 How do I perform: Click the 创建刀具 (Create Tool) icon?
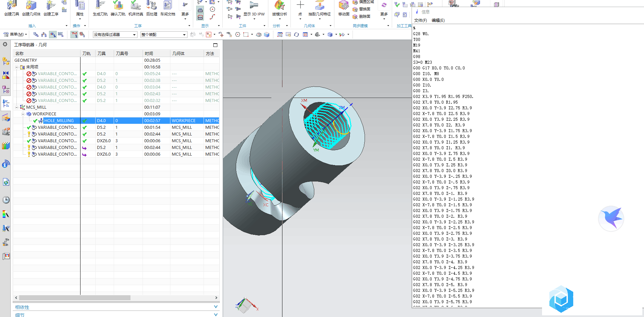pos(12,6)
